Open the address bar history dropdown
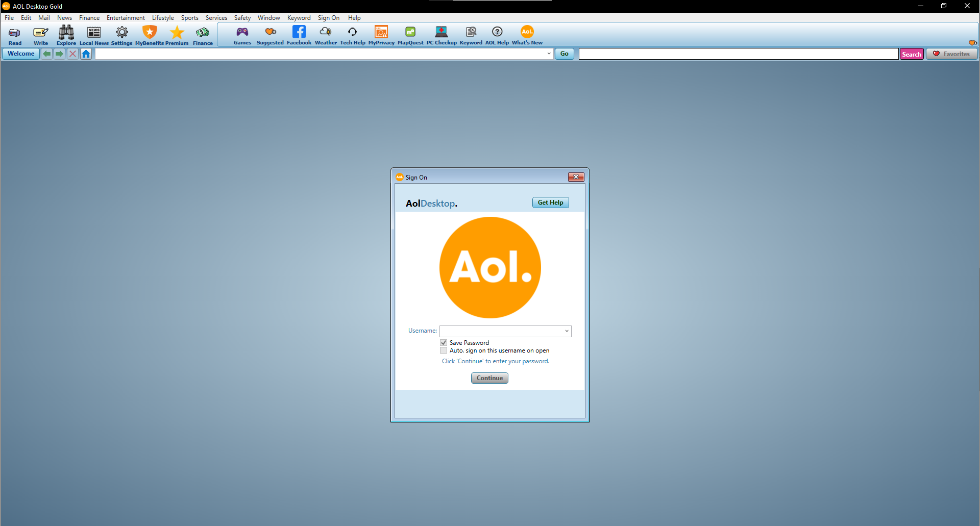Viewport: 980px width, 526px height. 549,54
